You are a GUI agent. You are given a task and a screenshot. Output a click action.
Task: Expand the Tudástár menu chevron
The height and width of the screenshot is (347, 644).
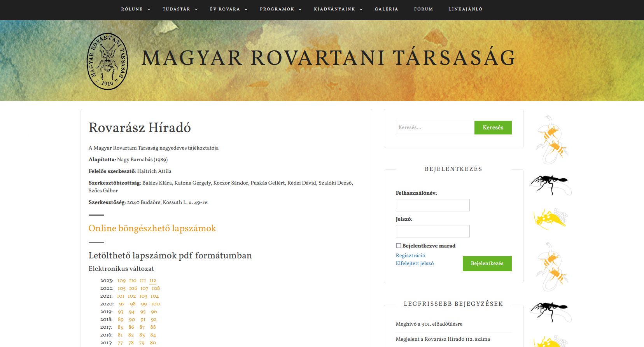coord(196,9)
